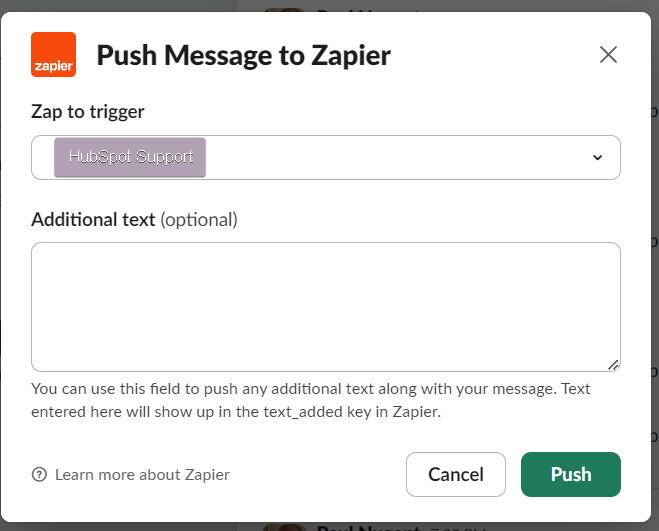Open the Zap to trigger dropdown

point(400,158)
